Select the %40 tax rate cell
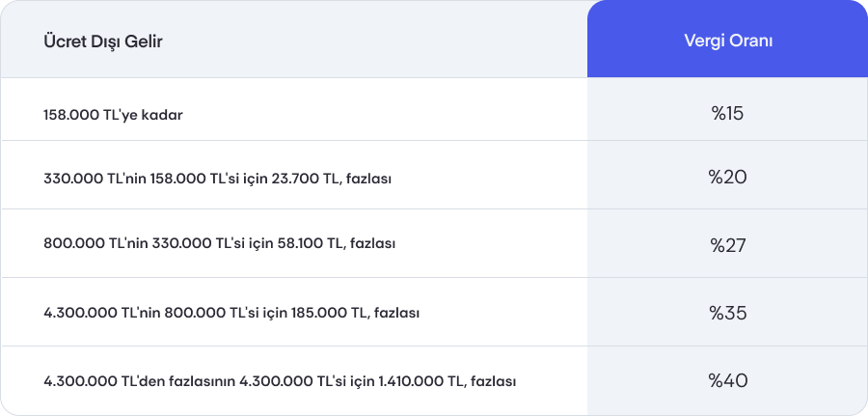 [727, 381]
